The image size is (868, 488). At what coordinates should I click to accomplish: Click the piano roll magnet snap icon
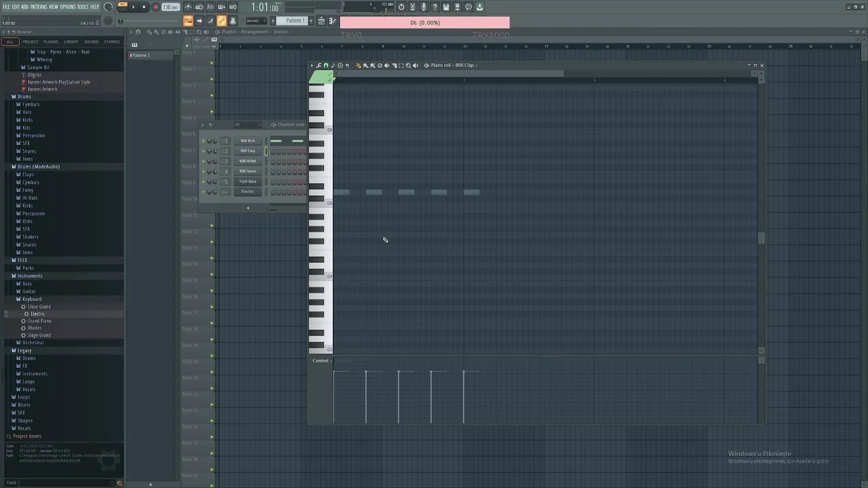325,65
